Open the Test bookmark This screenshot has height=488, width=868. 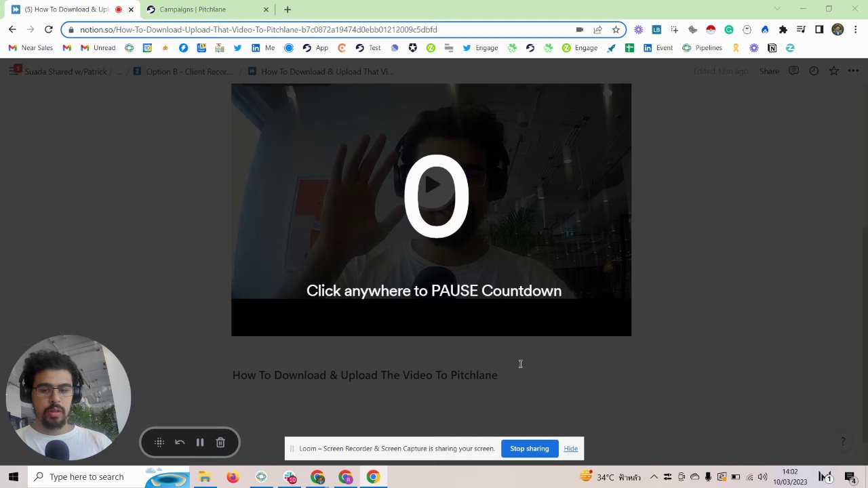click(368, 48)
